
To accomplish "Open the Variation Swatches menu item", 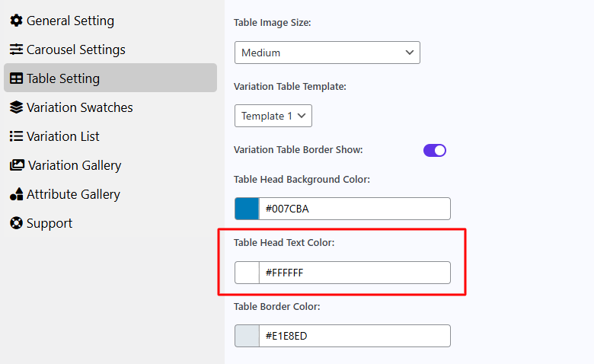I will point(79,107).
